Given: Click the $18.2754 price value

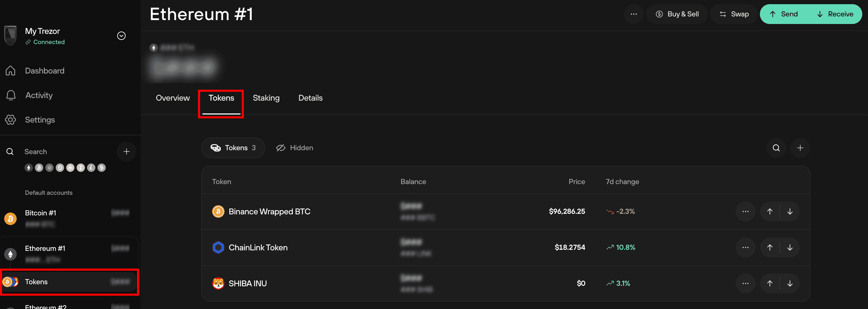Looking at the screenshot, I should (x=570, y=248).
